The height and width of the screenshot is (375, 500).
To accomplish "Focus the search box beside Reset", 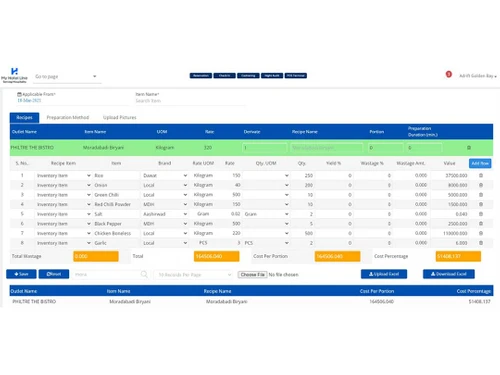I will click(107, 275).
